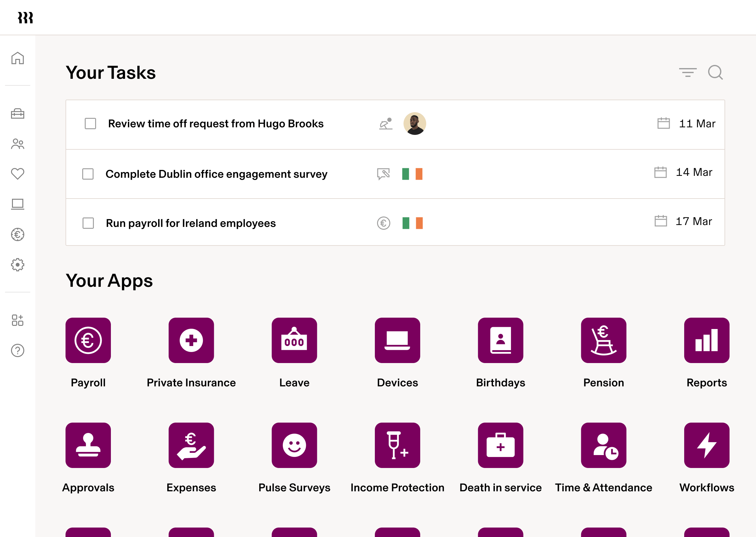Open the Birthdays app

[x=501, y=341]
